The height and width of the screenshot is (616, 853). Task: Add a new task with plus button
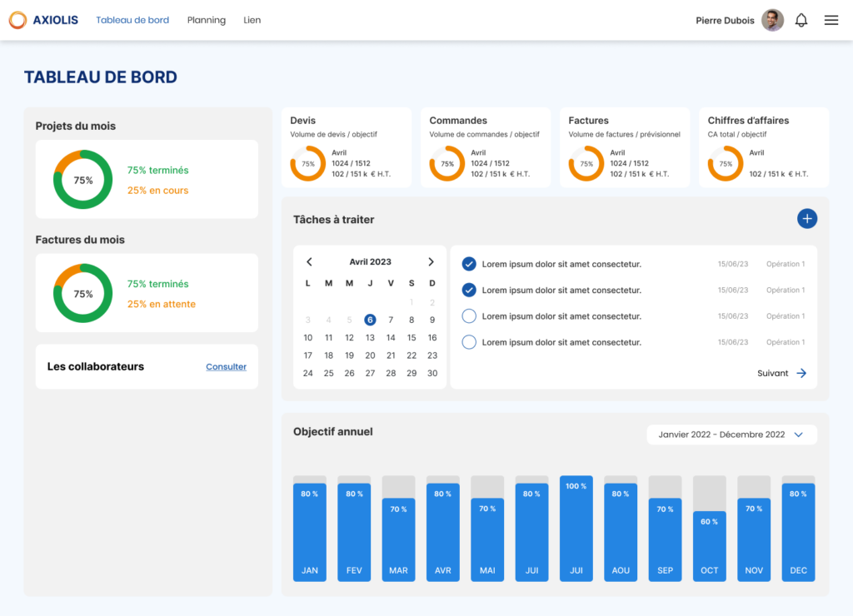click(806, 219)
